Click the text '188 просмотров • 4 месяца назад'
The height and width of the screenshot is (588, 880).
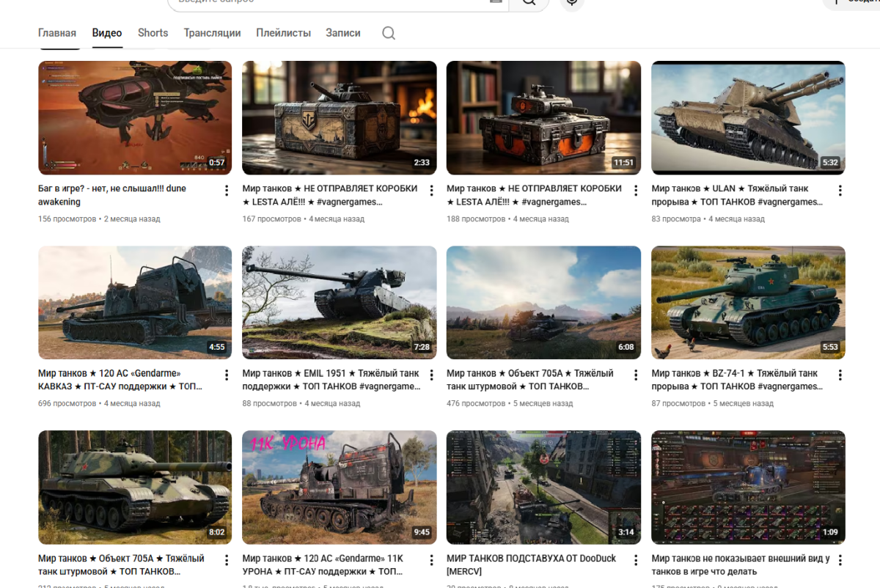coord(507,218)
